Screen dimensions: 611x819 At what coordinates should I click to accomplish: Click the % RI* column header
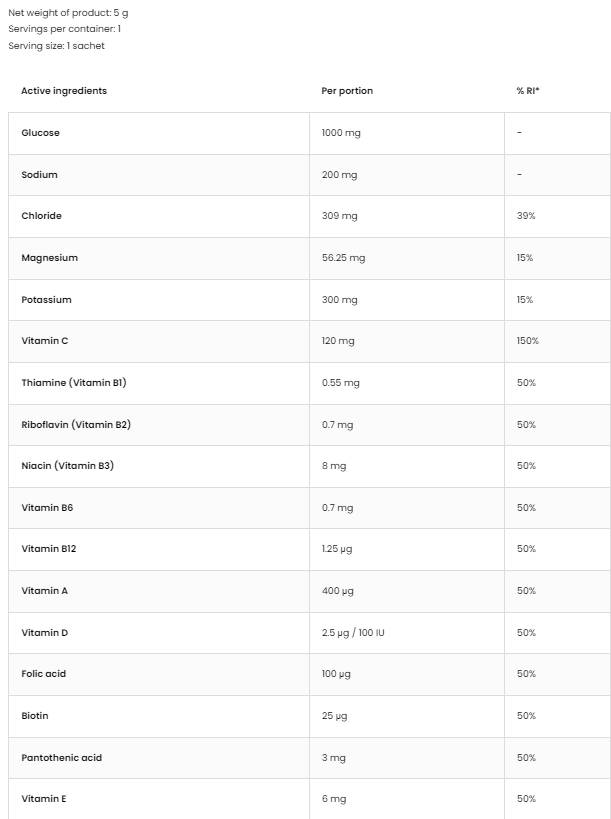pyautogui.click(x=528, y=91)
